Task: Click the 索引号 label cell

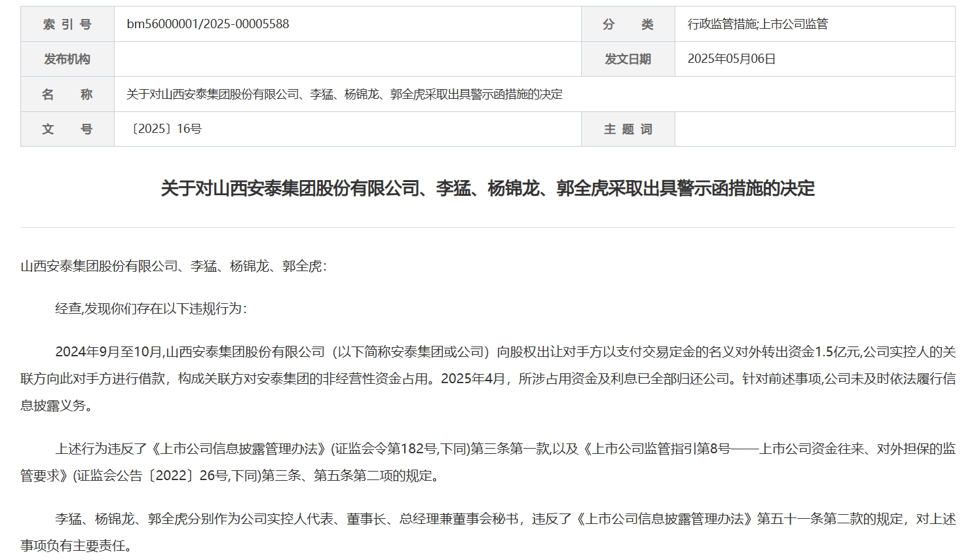Action: point(67,24)
